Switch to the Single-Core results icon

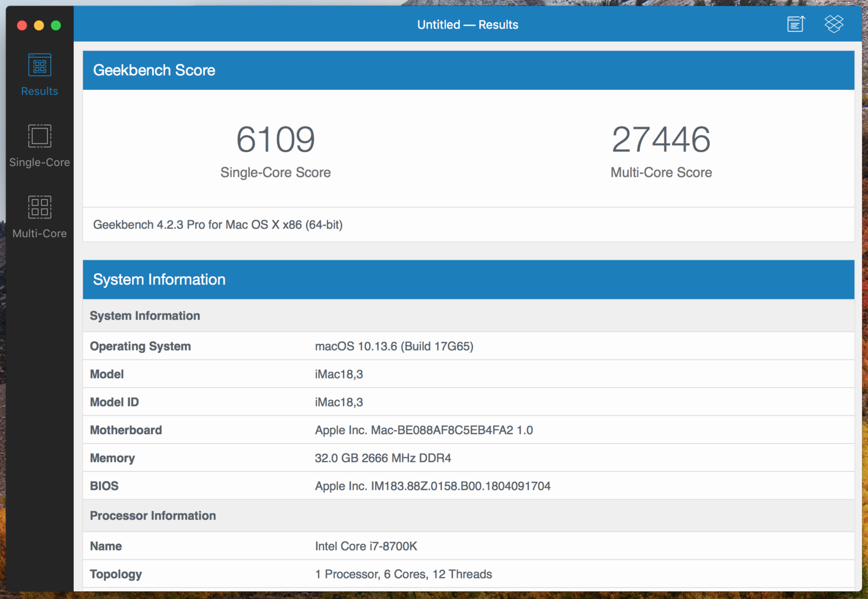(39, 145)
